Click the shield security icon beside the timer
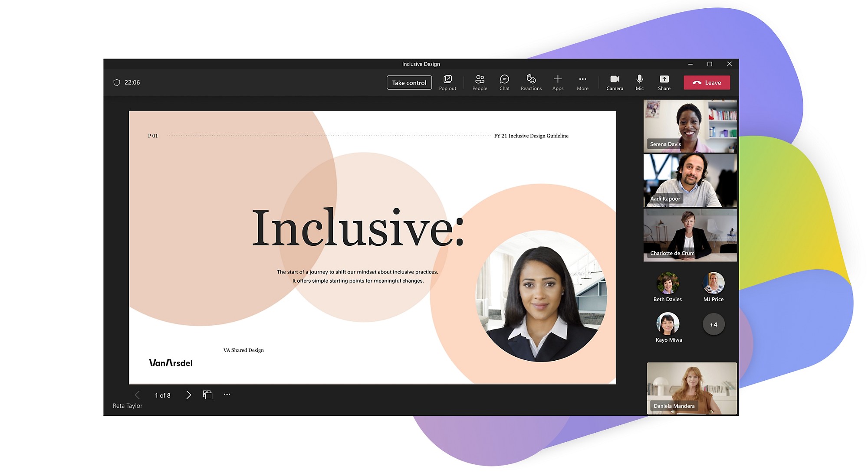This screenshot has height=473, width=868. [x=116, y=82]
